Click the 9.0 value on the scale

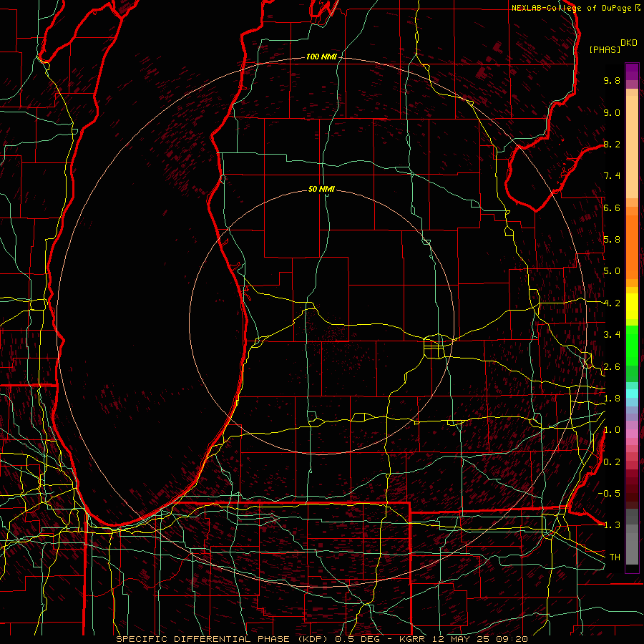point(612,112)
